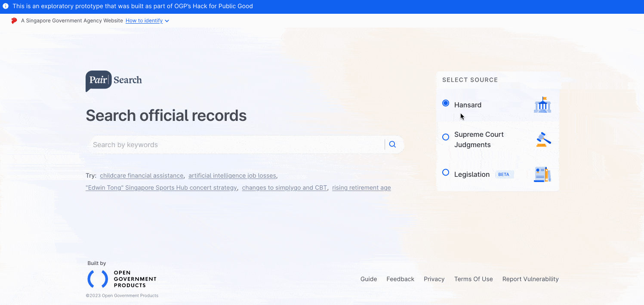This screenshot has height=305, width=644.
Task: Click the Open Government Products logo
Action: pos(122,279)
